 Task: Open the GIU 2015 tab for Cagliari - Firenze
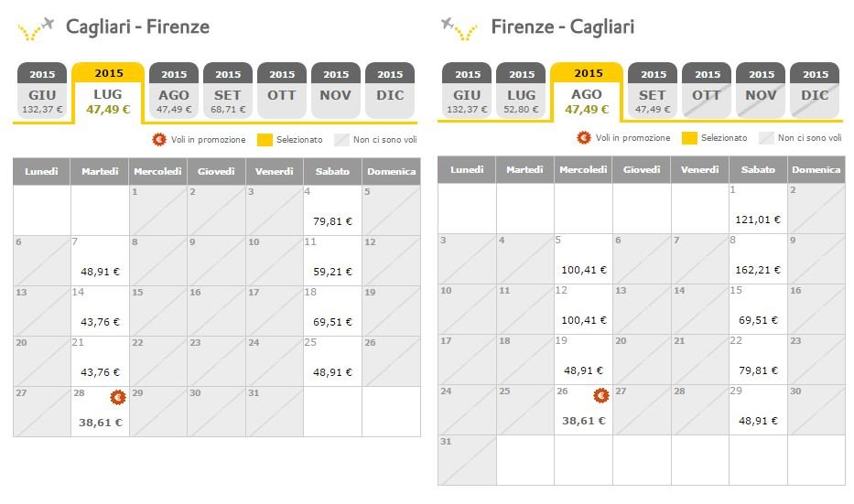(42, 91)
